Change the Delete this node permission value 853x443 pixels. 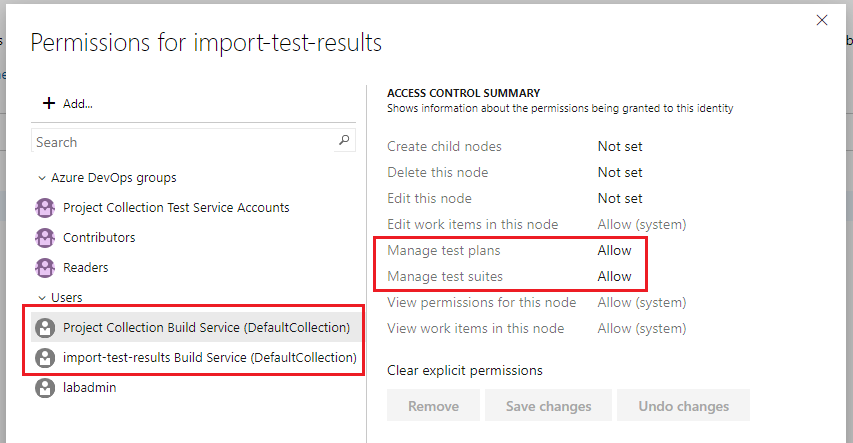click(x=620, y=172)
